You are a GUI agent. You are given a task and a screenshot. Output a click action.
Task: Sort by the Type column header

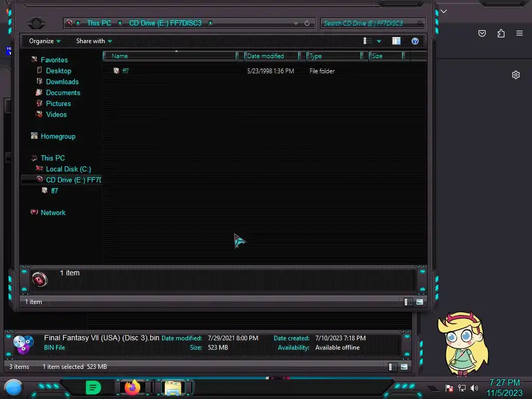click(334, 56)
